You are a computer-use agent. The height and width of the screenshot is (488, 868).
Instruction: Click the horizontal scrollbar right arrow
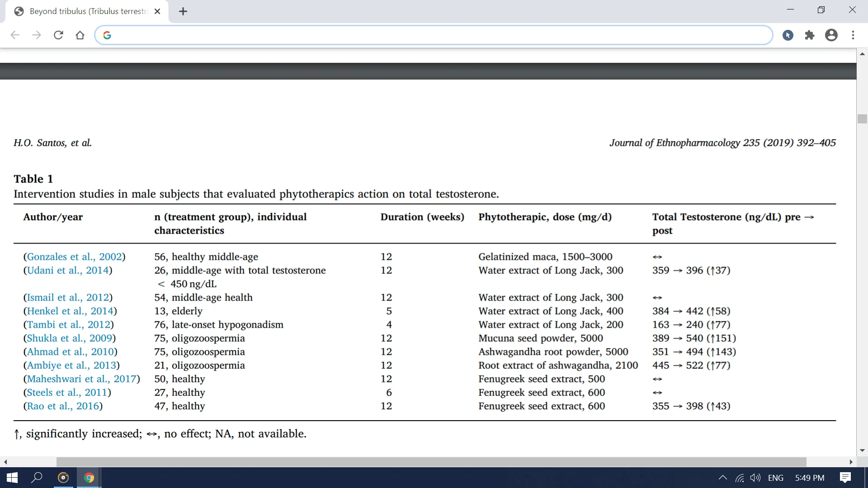(851, 462)
